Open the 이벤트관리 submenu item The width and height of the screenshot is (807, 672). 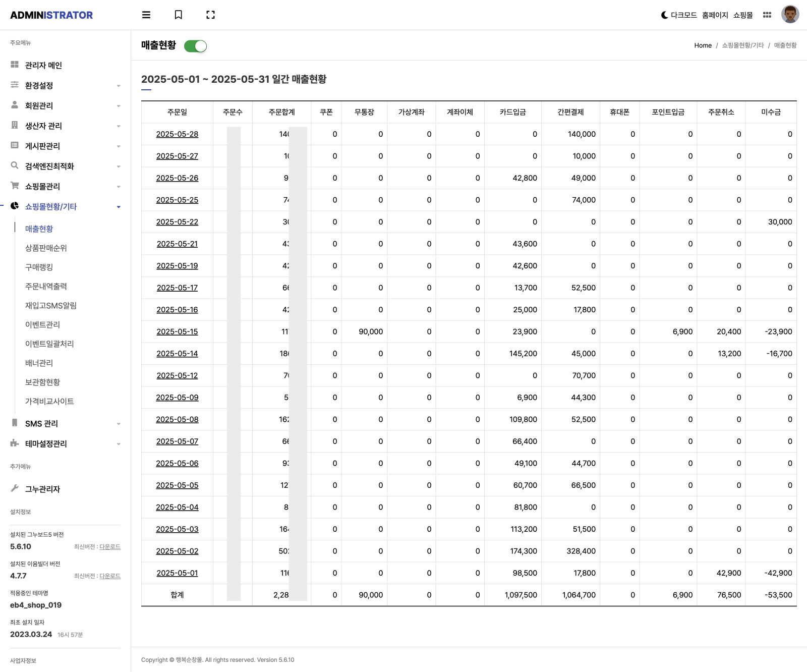42,324
